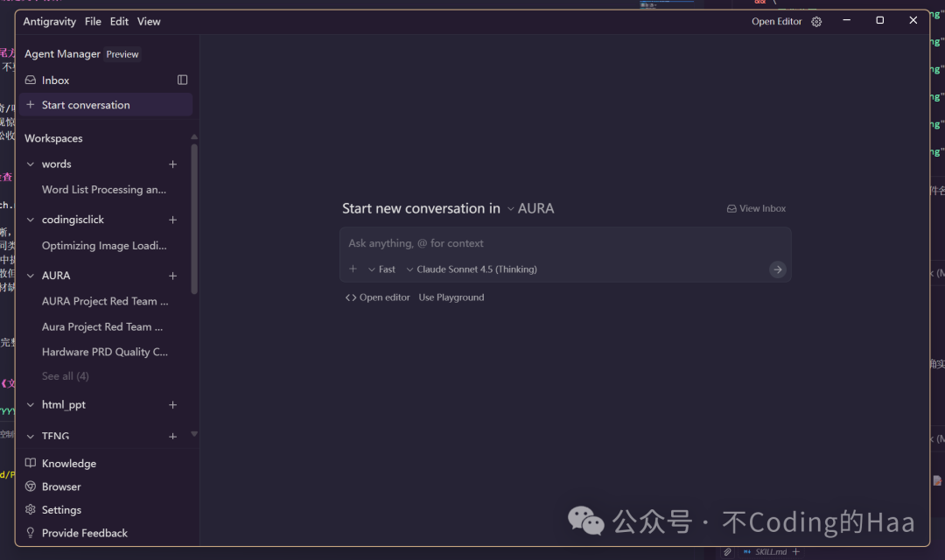Click Agent Manager title
This screenshot has height=560, width=945.
coord(62,54)
